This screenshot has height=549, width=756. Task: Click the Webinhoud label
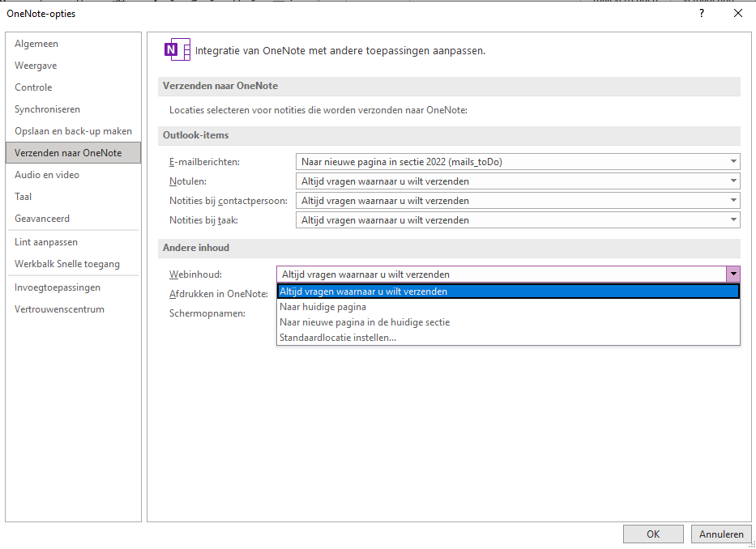pos(195,274)
